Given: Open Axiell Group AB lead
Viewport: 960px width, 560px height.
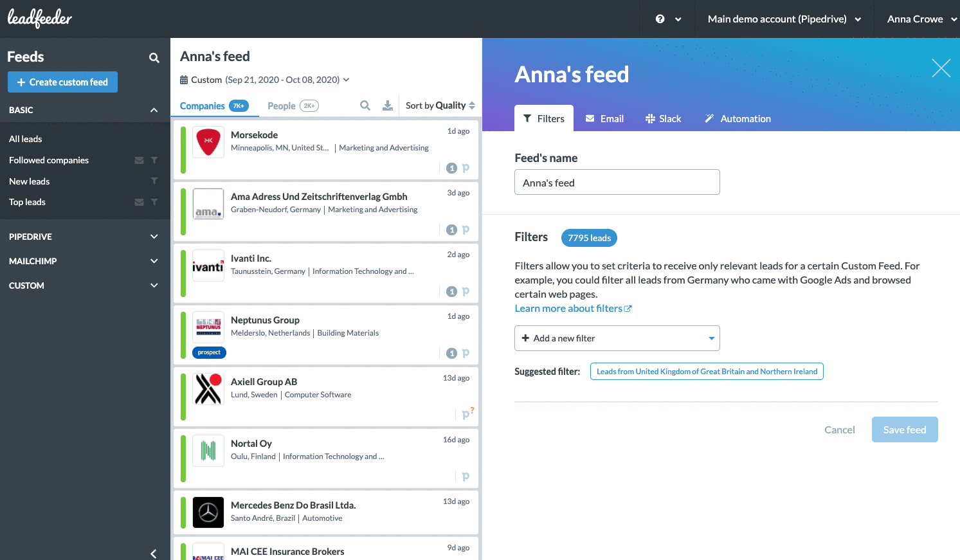Looking at the screenshot, I should 326,397.
